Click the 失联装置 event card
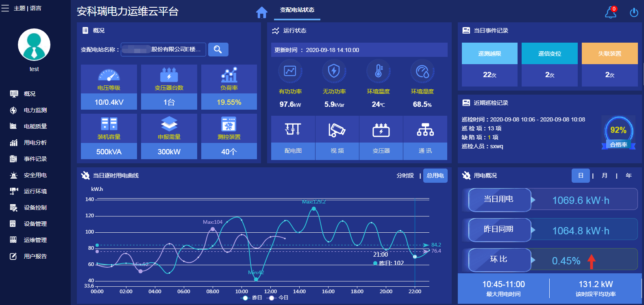 610,65
